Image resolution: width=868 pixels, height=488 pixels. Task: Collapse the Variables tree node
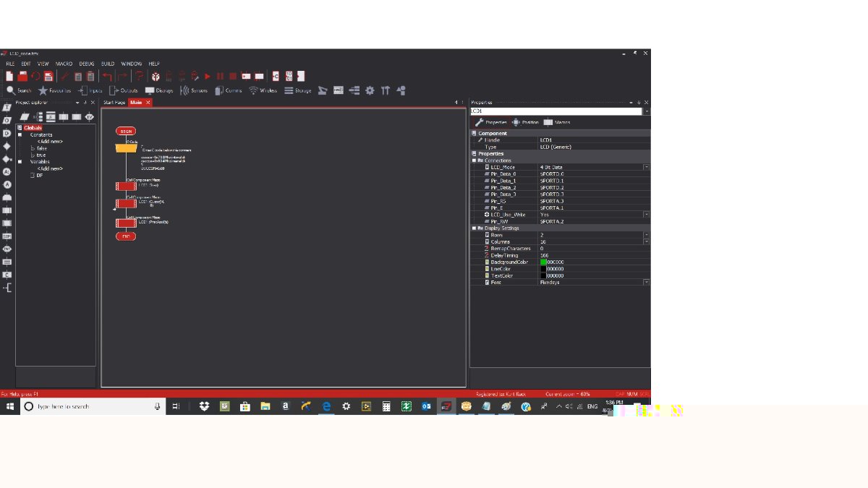point(20,162)
